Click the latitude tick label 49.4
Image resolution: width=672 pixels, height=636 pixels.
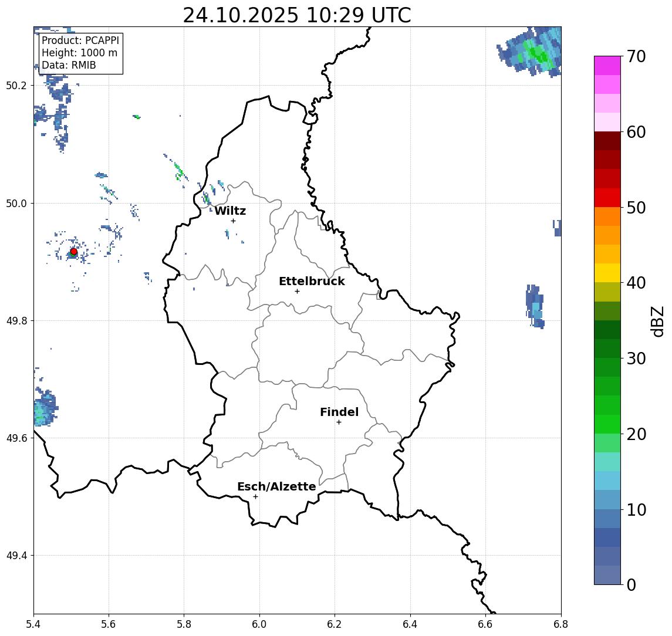click(x=16, y=556)
